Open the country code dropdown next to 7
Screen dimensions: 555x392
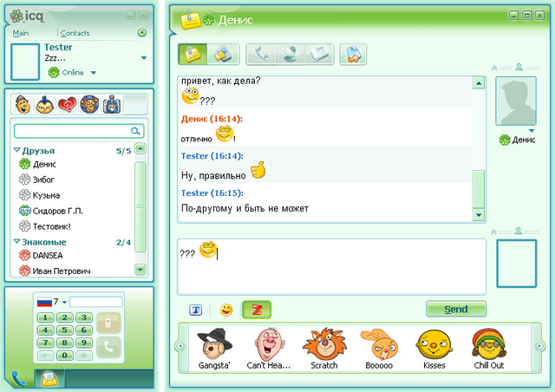coord(64,302)
